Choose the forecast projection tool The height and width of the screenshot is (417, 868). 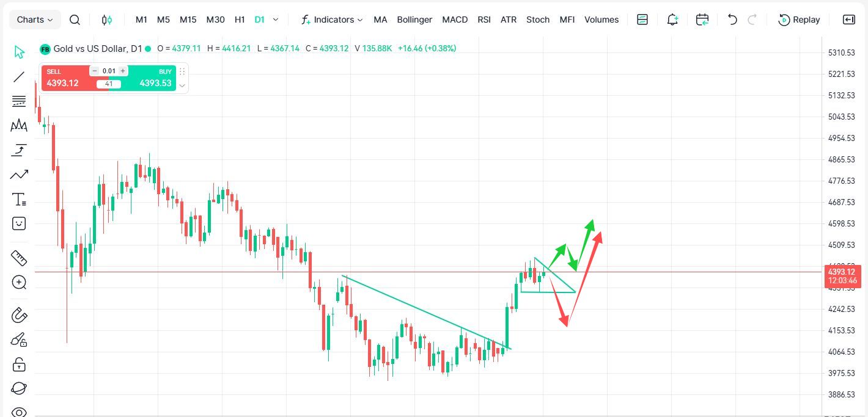coord(19,150)
